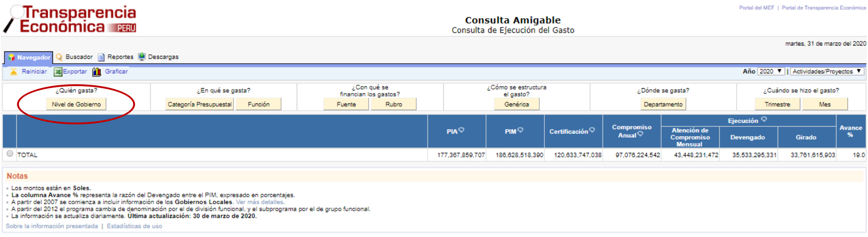Open the Portal del MEF link
Image resolution: width=868 pixels, height=237 pixels.
pyautogui.click(x=756, y=8)
